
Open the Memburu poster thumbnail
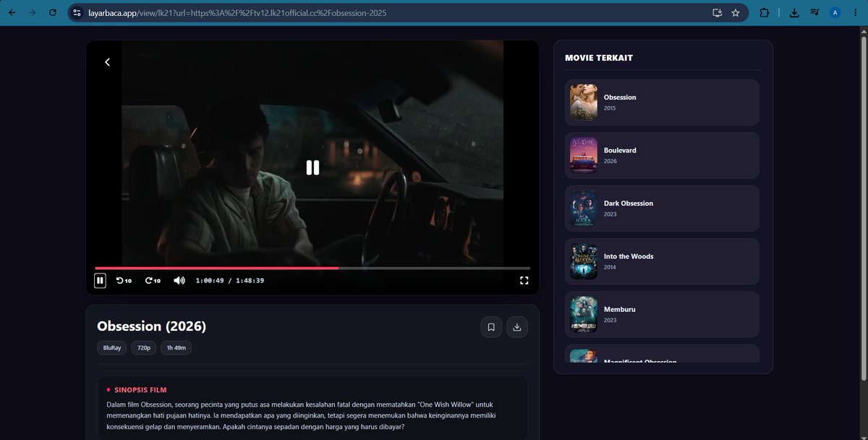click(x=583, y=314)
